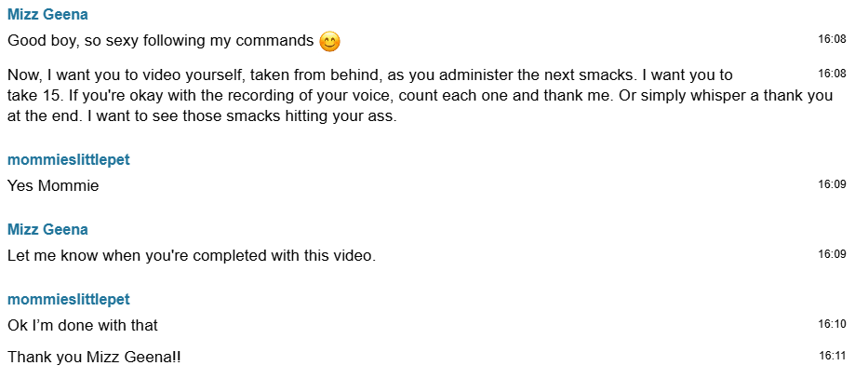This screenshot has width=868, height=379.
Task: Select the 16:11 timestamp
Action: (x=832, y=356)
